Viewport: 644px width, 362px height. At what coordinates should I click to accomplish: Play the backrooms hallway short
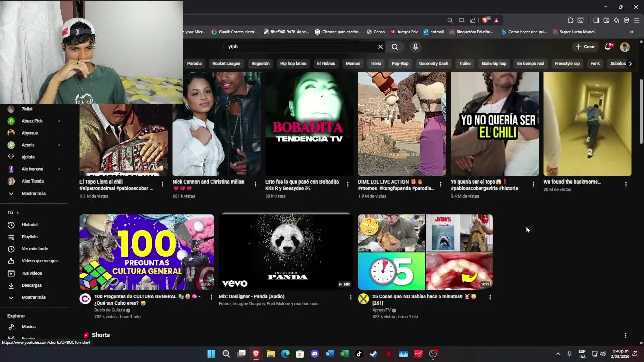click(x=587, y=124)
